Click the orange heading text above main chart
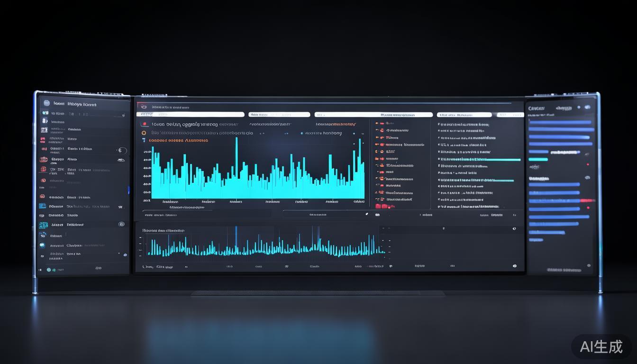The height and width of the screenshot is (364, 637). 179,141
